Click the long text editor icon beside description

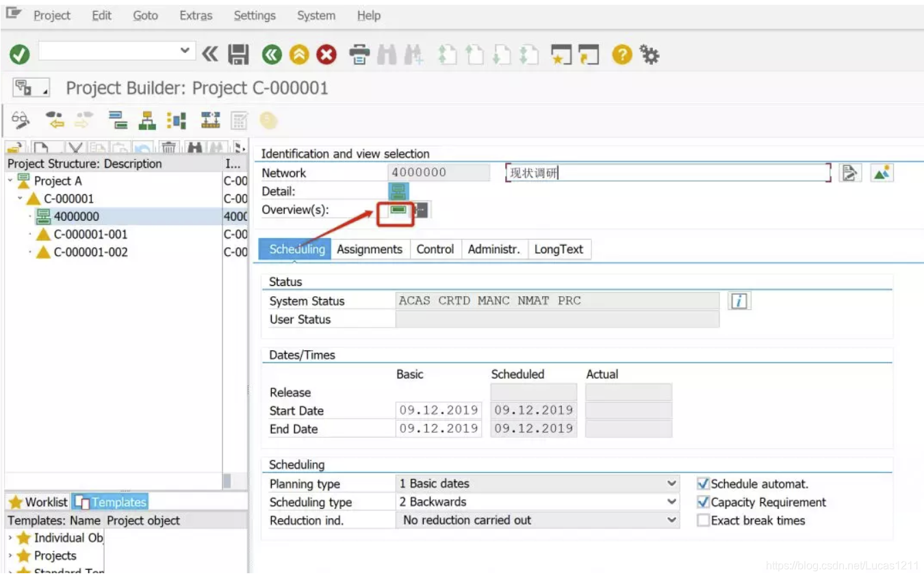coord(849,173)
